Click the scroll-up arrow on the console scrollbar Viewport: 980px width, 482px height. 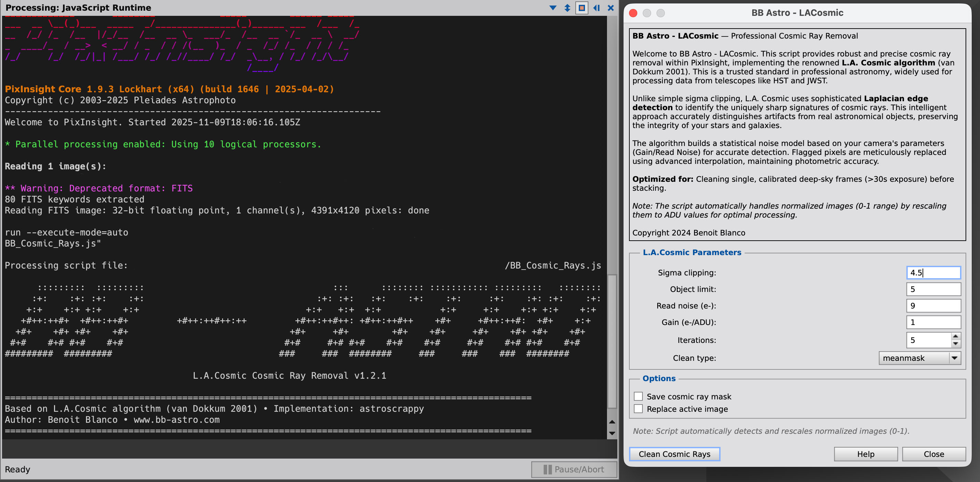[612, 422]
